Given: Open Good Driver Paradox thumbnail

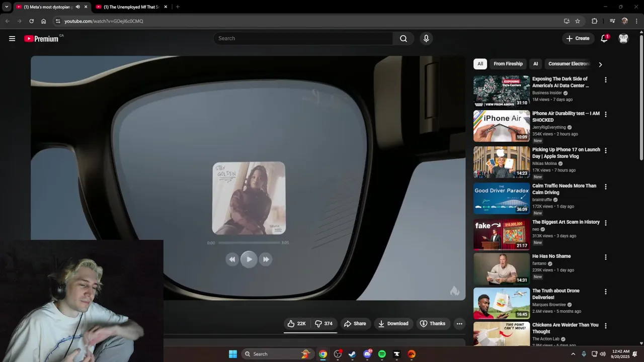Looking at the screenshot, I should 502,199.
